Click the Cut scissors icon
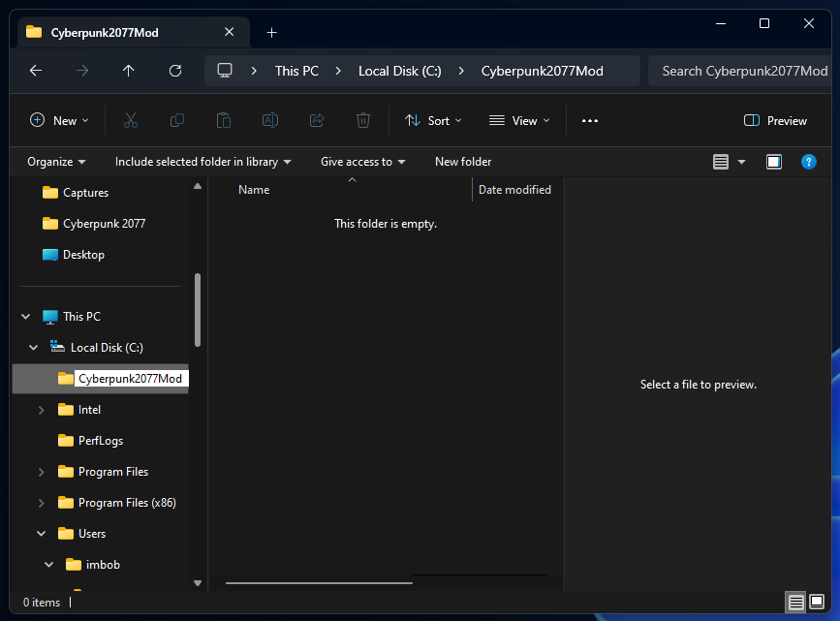The height and width of the screenshot is (621, 840). (131, 120)
